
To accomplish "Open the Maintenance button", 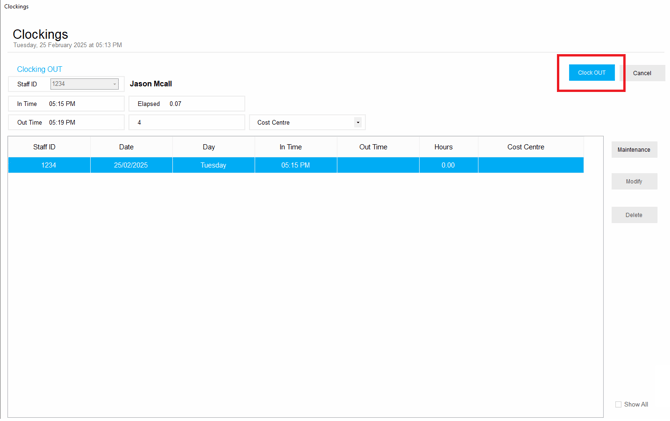I will point(634,150).
